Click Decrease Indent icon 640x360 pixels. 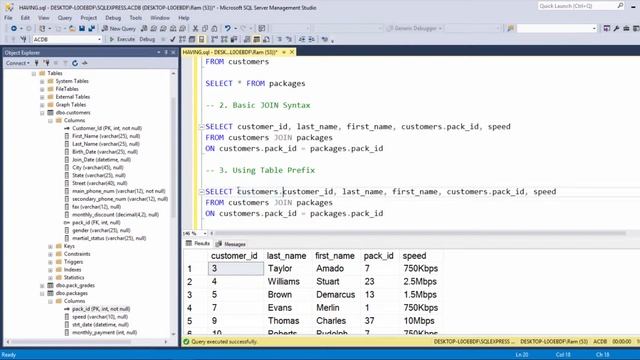click(302, 39)
